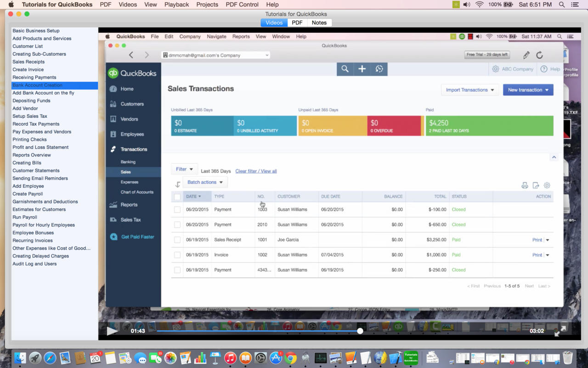Click the plus create icon in QuickBooks
This screenshot has height=368, width=588.
pyautogui.click(x=362, y=69)
